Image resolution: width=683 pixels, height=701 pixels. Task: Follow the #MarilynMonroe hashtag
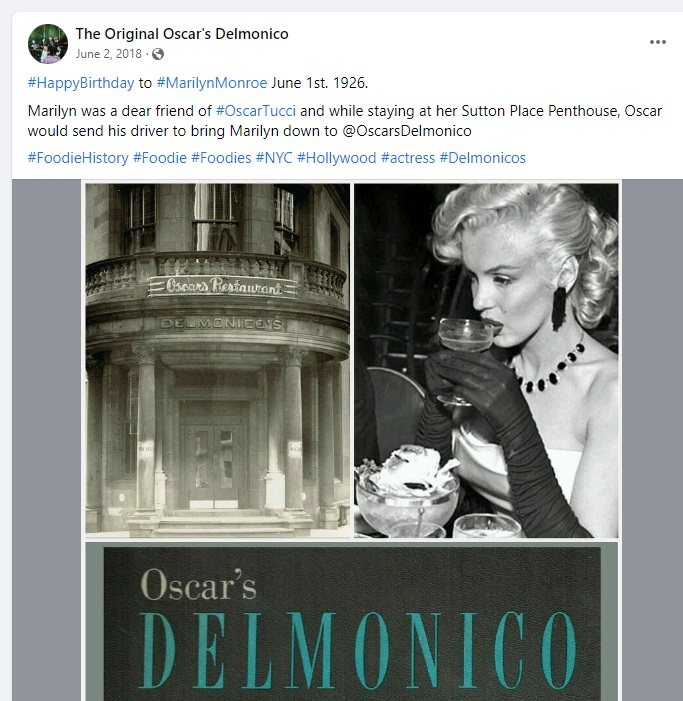[212, 83]
